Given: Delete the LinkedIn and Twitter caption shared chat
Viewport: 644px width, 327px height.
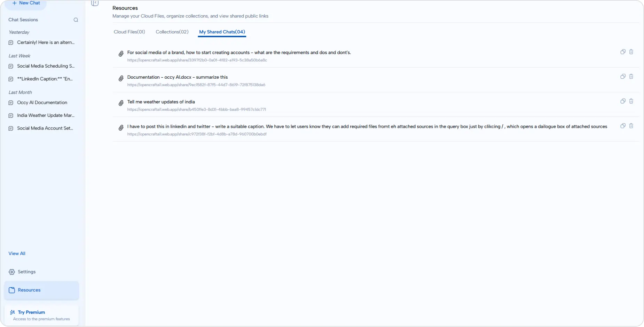Looking at the screenshot, I should point(631,126).
